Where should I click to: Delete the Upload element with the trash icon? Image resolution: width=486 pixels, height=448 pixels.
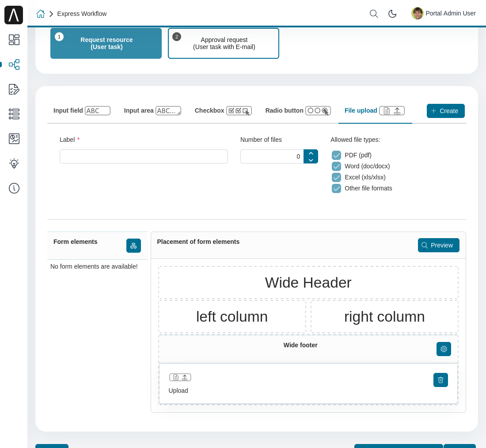[440, 380]
